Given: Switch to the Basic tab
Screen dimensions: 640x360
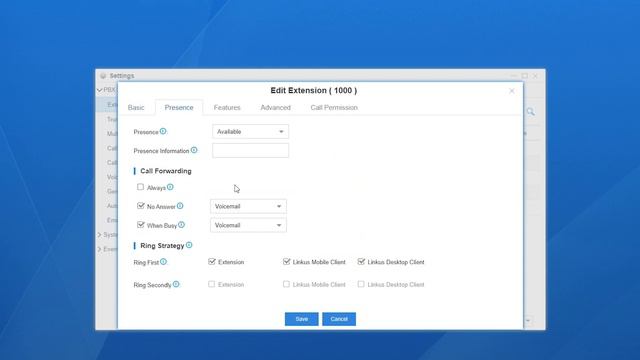Looking at the screenshot, I should (x=136, y=107).
